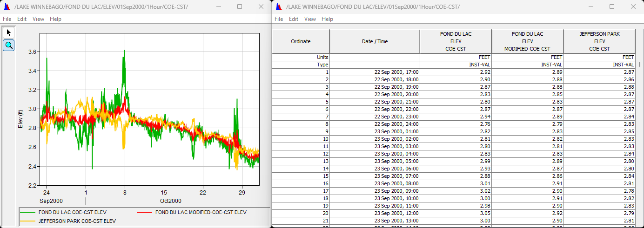Select ordinate row 10 cell

pyautogui.click(x=301, y=139)
